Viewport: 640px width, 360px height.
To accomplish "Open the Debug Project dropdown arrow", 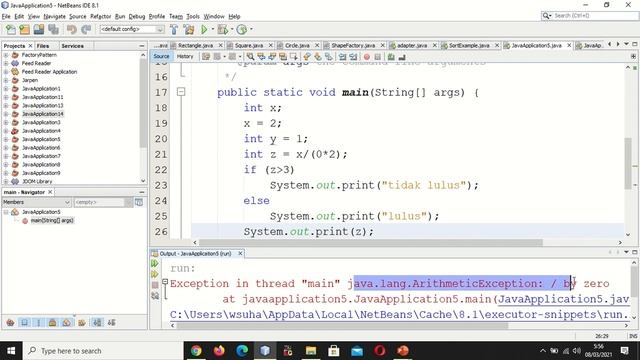I will click(231, 29).
